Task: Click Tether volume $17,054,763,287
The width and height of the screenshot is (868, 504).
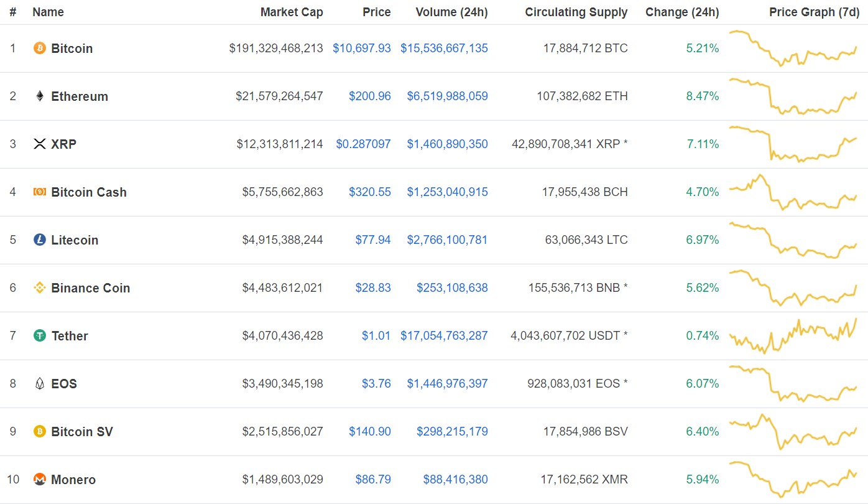Action: click(x=444, y=335)
